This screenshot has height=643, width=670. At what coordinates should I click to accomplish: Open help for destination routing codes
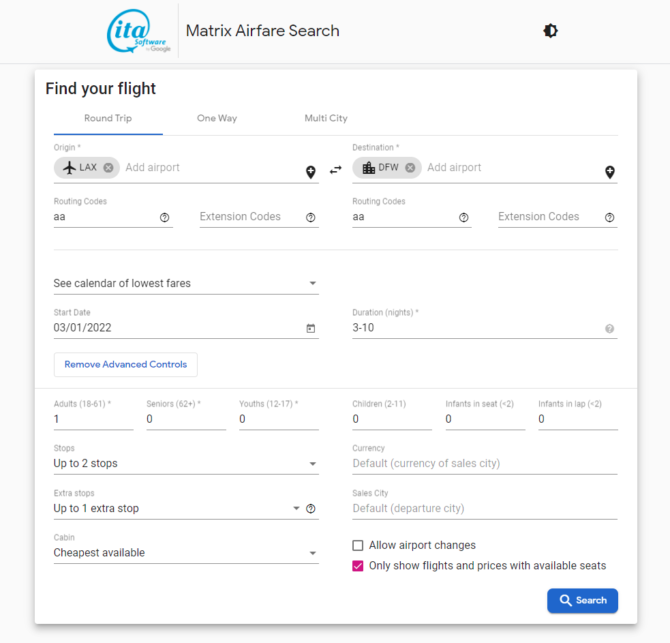[464, 217]
